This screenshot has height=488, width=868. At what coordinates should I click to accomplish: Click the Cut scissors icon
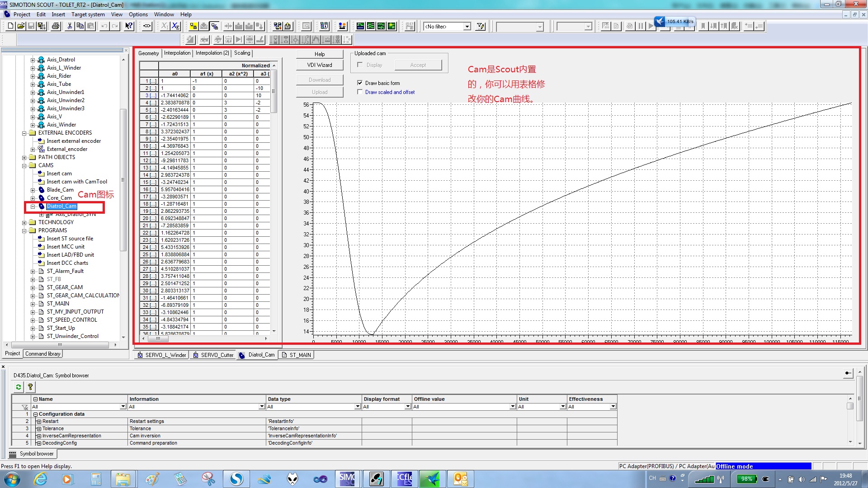tap(70, 26)
